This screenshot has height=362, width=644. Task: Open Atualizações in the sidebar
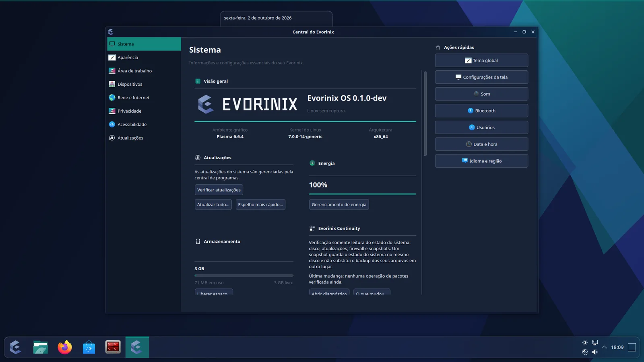(x=144, y=138)
